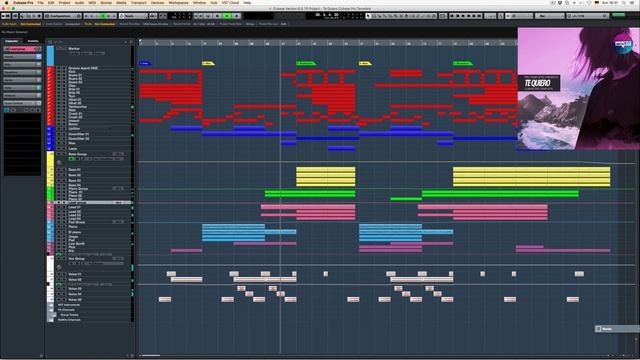Open the Project menu

pos(64,2)
